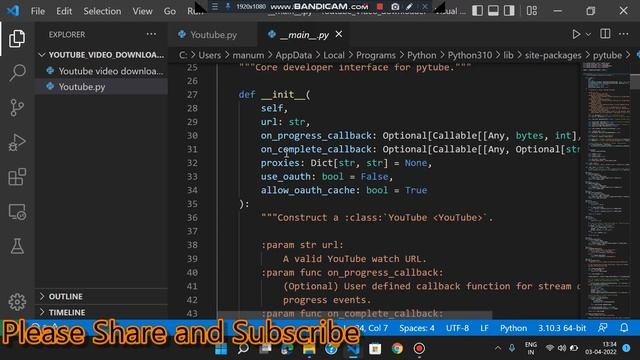This screenshot has height=360, width=640.
Task: Open the Extensions view
Action: point(17,177)
